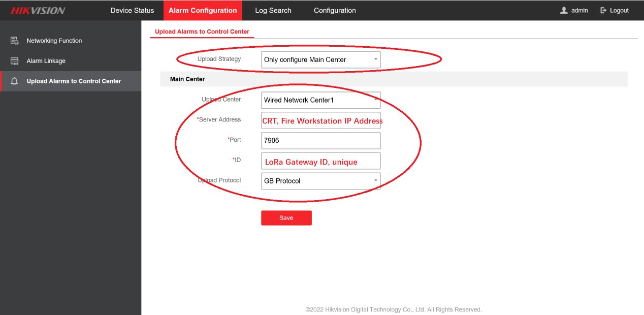
Task: Click the bell icon for Upload Alarms
Action: click(15, 81)
